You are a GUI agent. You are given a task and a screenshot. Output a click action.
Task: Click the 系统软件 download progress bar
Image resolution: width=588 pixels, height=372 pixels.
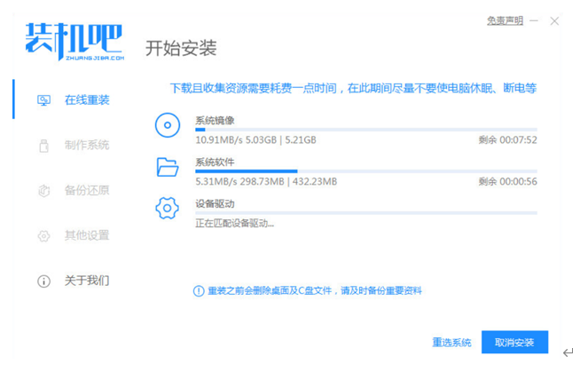click(x=365, y=170)
